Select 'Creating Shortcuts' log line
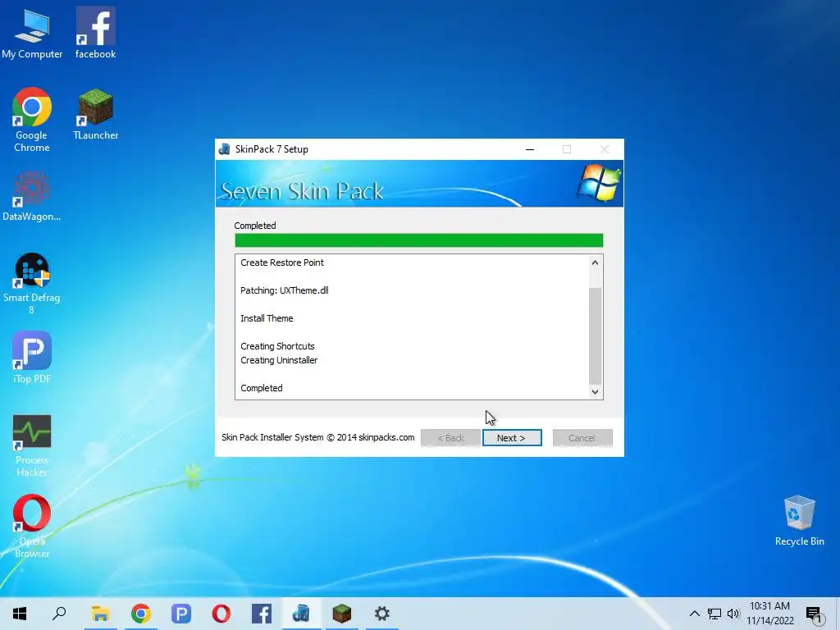The width and height of the screenshot is (840, 630). tap(277, 346)
